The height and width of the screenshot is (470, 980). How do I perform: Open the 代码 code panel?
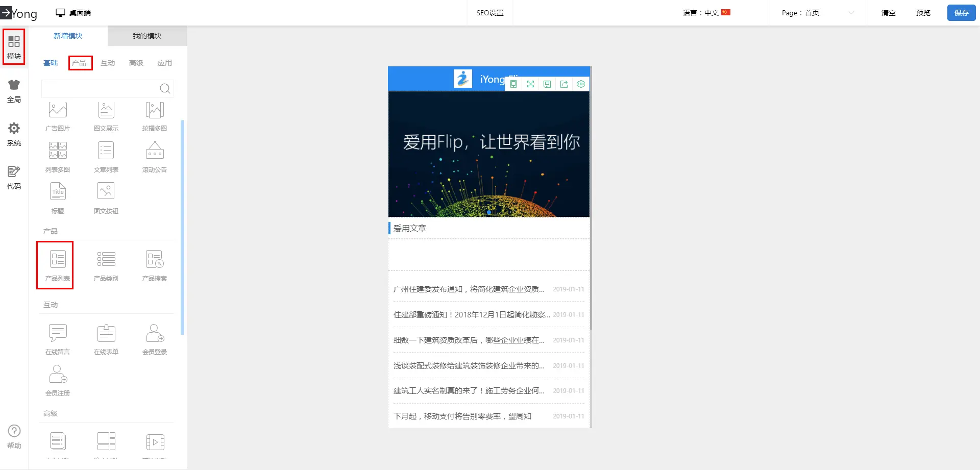14,178
